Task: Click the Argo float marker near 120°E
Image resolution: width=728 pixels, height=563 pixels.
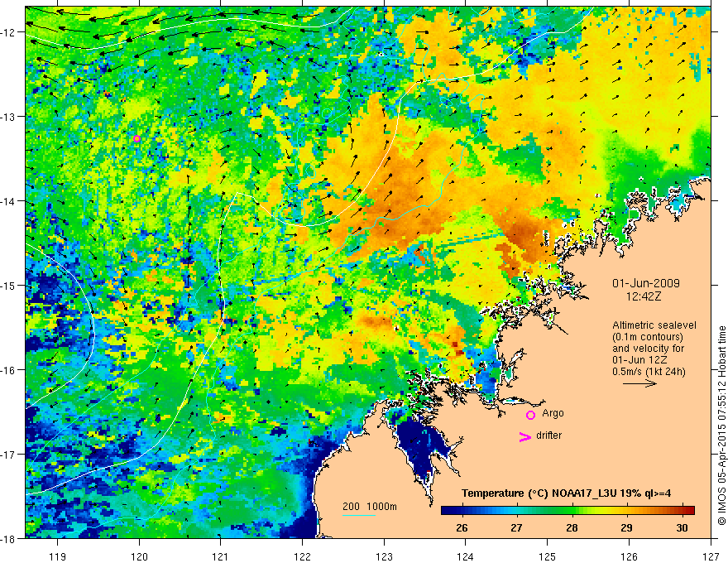Action: (x=136, y=138)
